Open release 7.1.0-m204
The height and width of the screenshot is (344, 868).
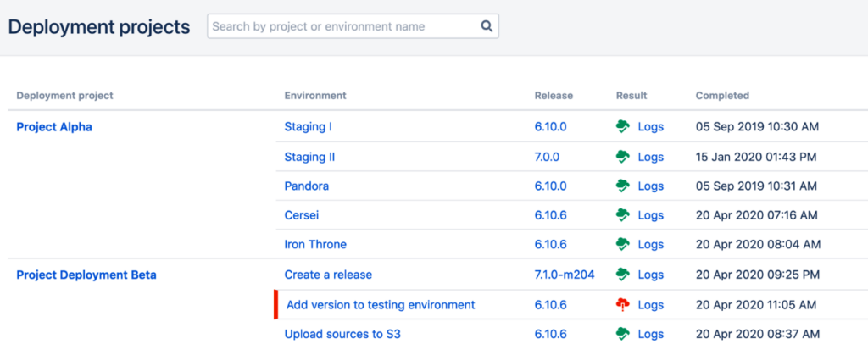pos(565,275)
